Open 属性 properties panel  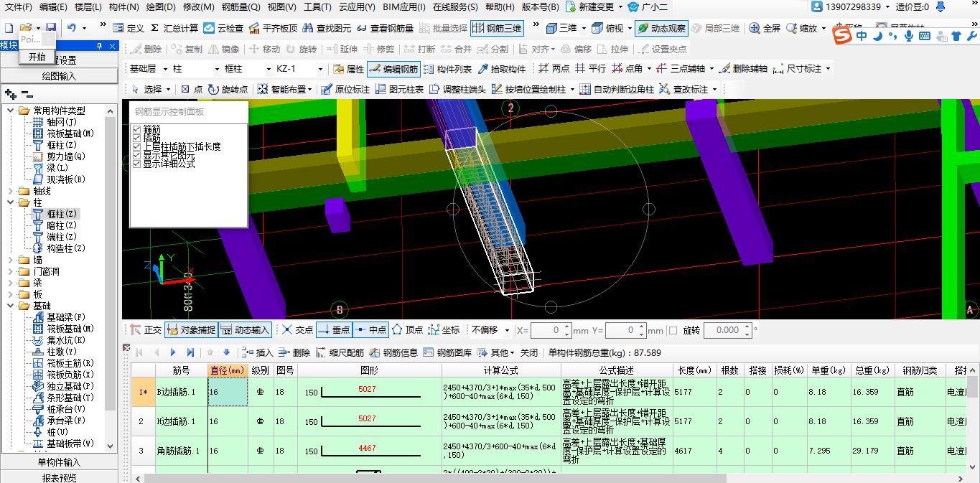point(348,69)
